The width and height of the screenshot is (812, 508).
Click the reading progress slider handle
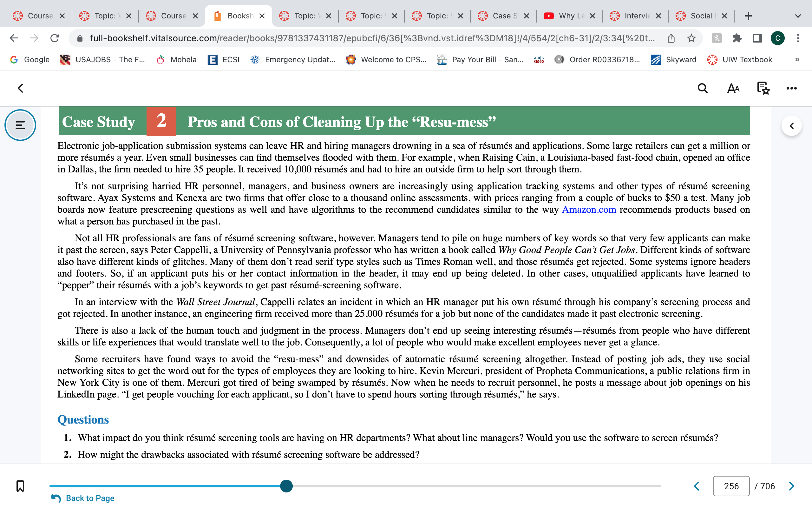coord(286,486)
